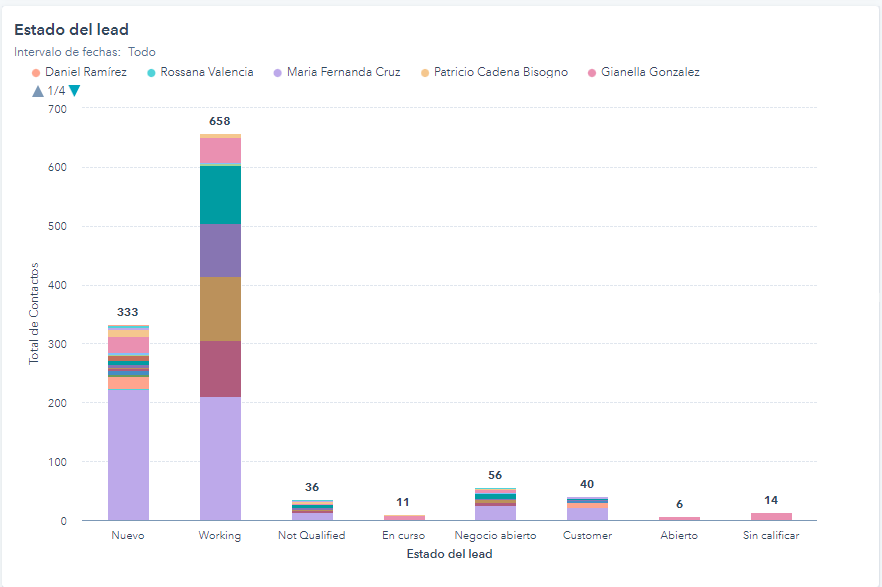The width and height of the screenshot is (882, 587).
Task: Toggle Gianella Gonzalez legend label
Action: (x=650, y=72)
